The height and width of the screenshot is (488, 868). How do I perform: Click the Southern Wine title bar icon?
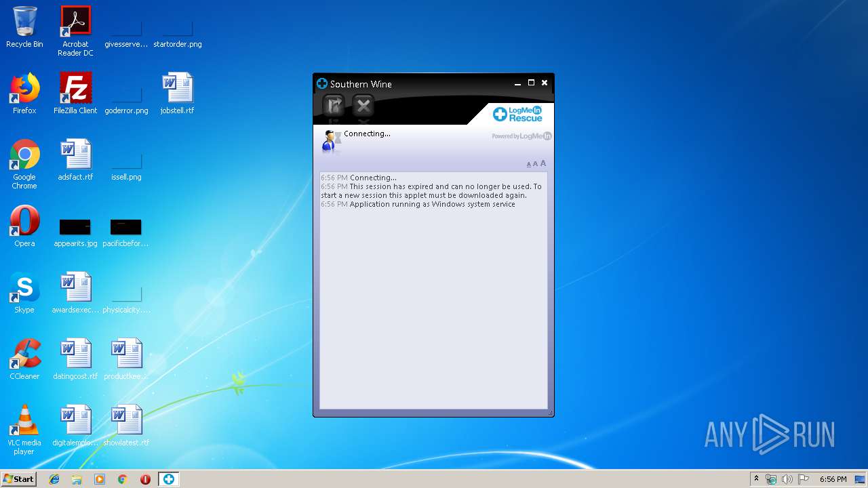[322, 83]
